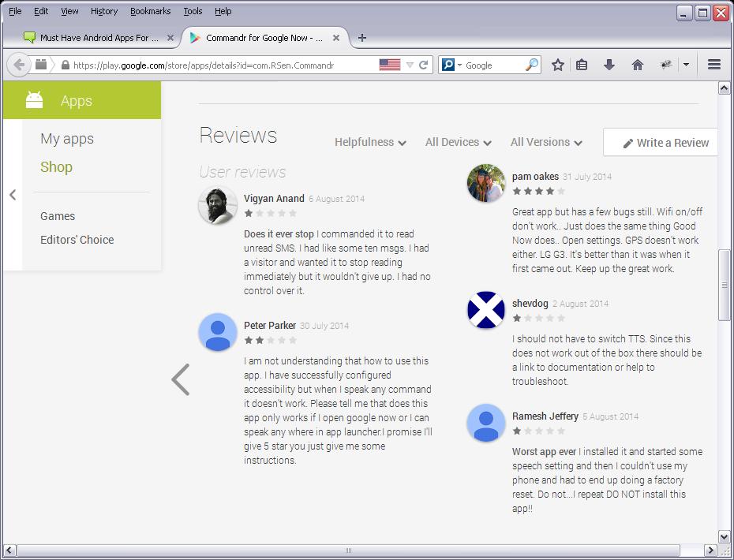Image resolution: width=734 pixels, height=560 pixels.
Task: Go to the Firefox Home page icon
Action: 638,65
